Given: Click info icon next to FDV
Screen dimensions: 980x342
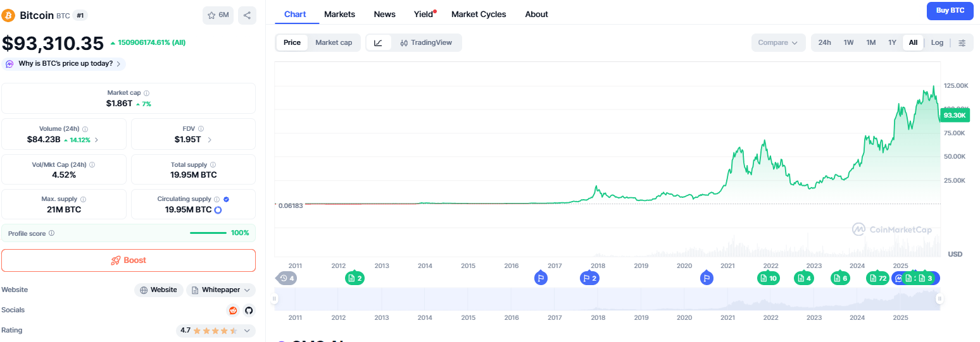Looking at the screenshot, I should pyautogui.click(x=201, y=129).
